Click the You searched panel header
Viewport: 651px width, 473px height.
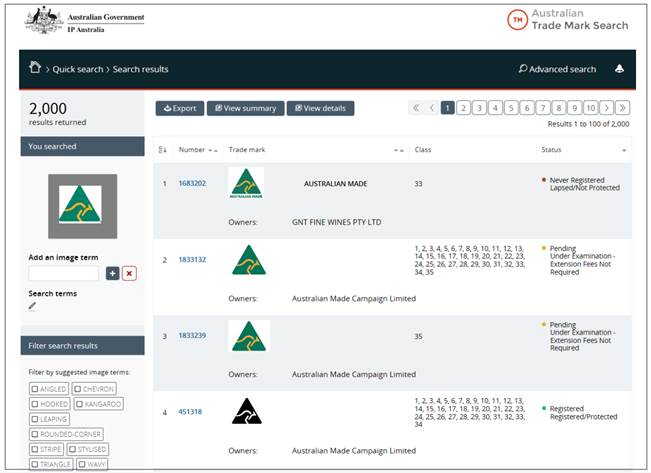[83, 146]
